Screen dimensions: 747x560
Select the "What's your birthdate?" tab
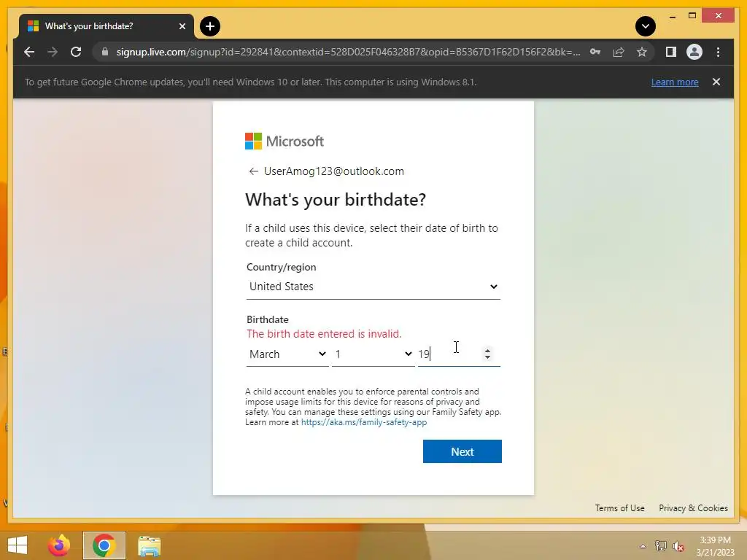(x=107, y=26)
